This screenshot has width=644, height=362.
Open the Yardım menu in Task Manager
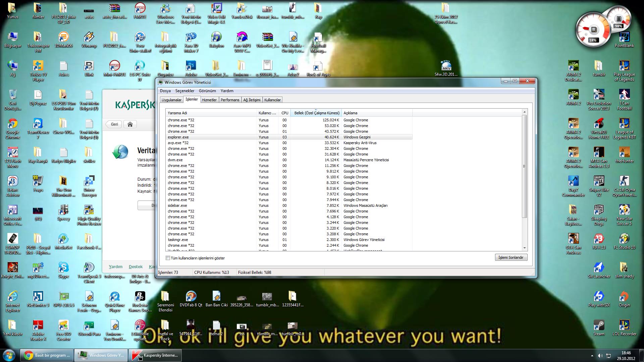(227, 91)
